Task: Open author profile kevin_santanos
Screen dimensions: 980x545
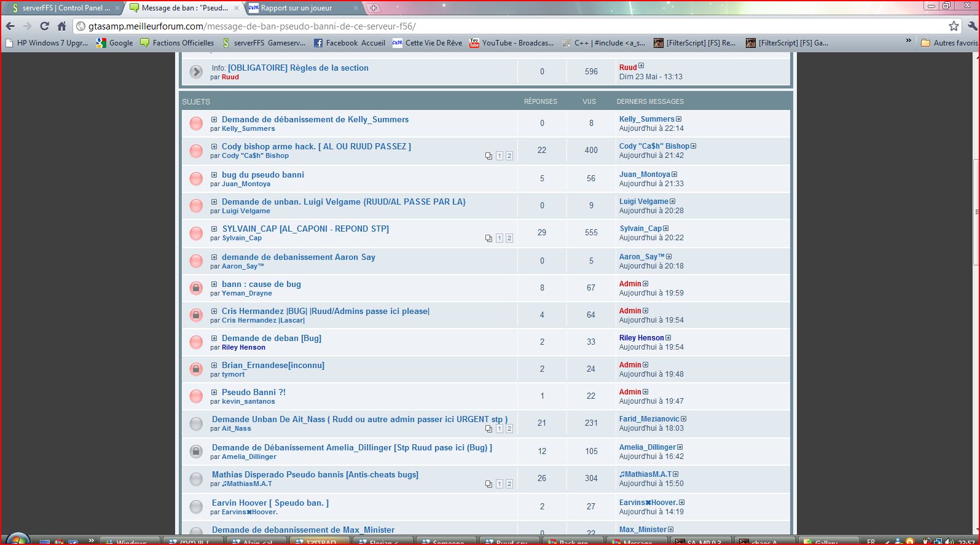Action: pos(248,401)
